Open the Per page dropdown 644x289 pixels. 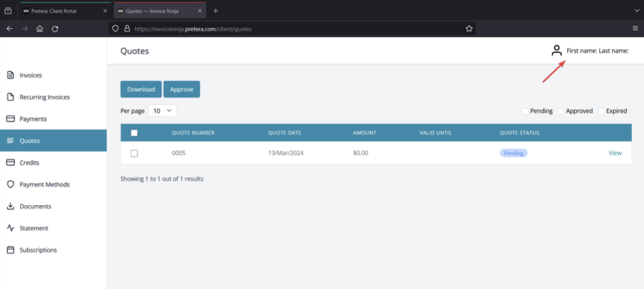[x=162, y=111]
